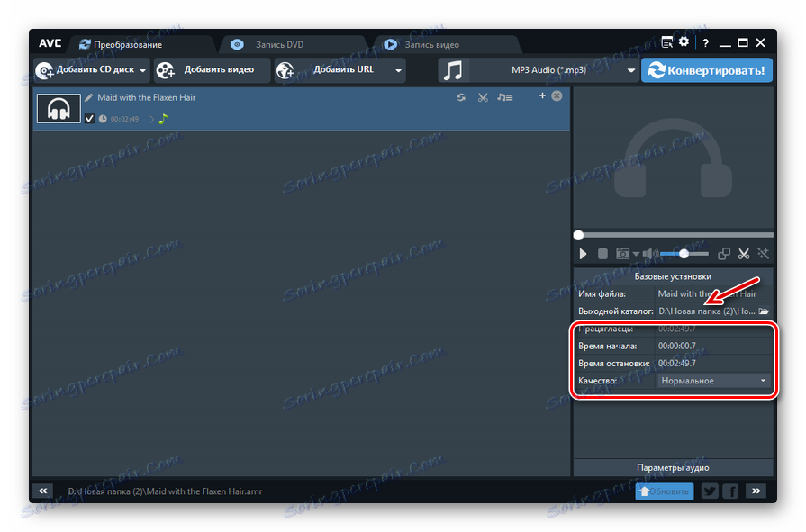Click the refresh arrows icon on track row
The width and height of the screenshot is (806, 532).
(x=461, y=97)
